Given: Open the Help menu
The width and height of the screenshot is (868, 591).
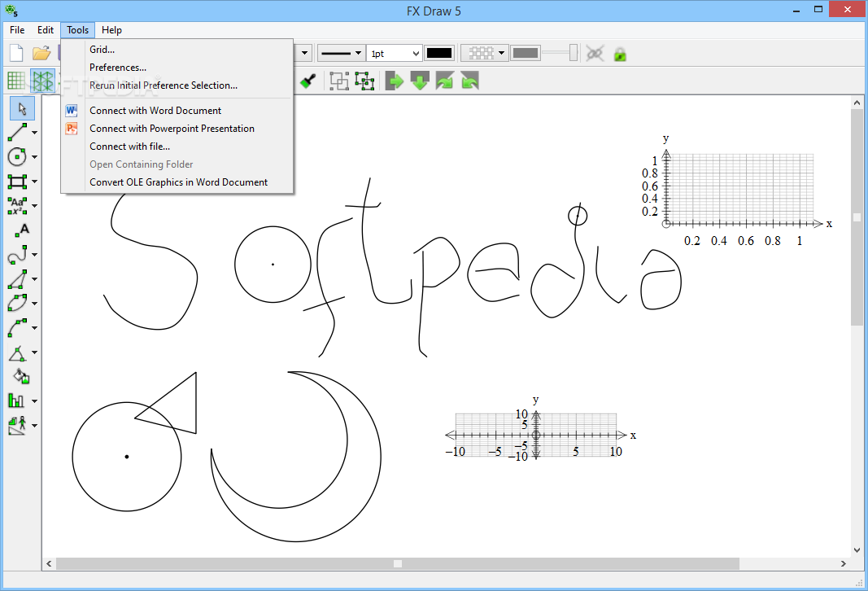Looking at the screenshot, I should (111, 30).
